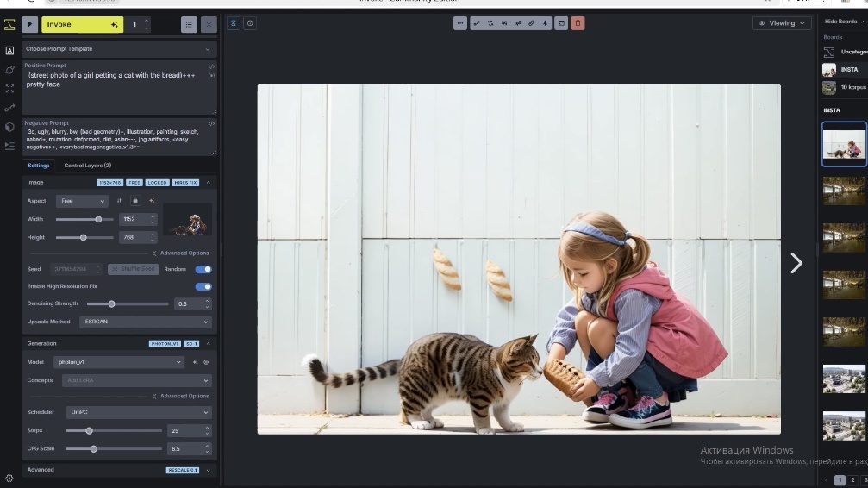This screenshot has width=868, height=488.
Task: Click the Width value field 1152
Action: click(x=134, y=219)
